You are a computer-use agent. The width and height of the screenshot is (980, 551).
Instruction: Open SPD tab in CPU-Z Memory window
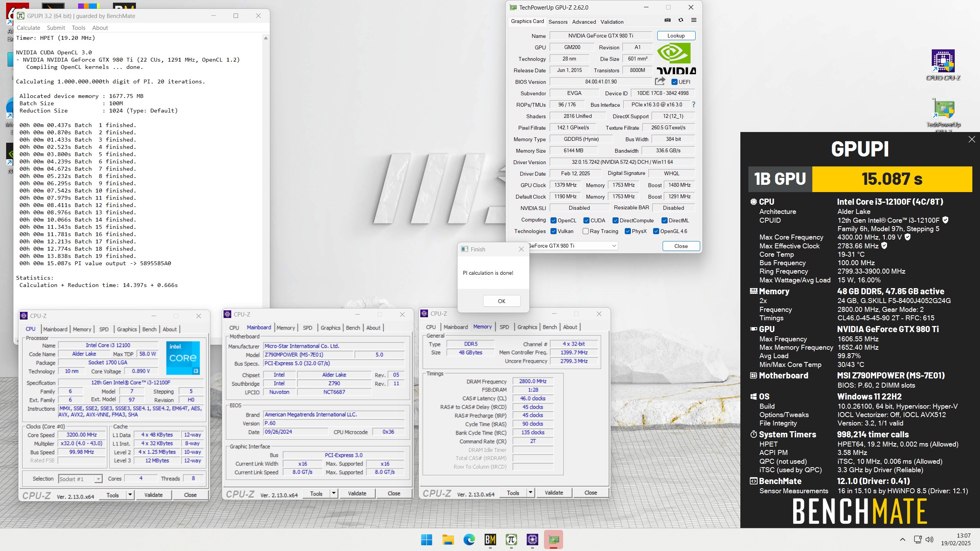tap(504, 327)
